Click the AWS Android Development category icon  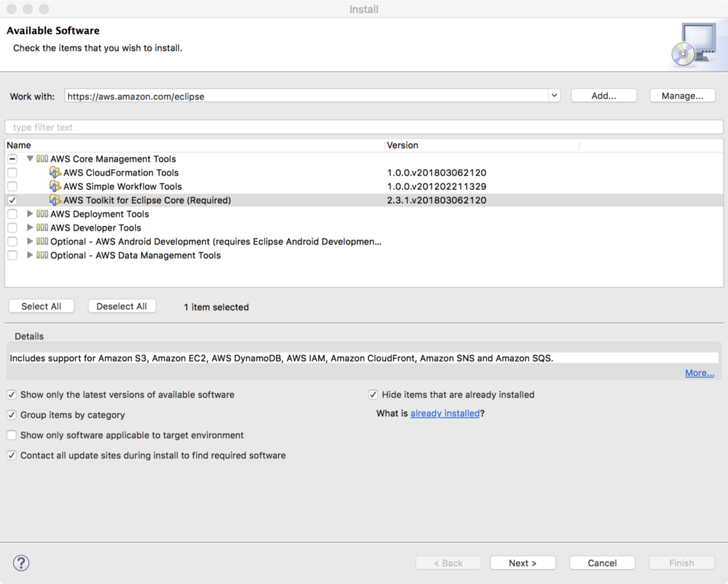coord(42,242)
